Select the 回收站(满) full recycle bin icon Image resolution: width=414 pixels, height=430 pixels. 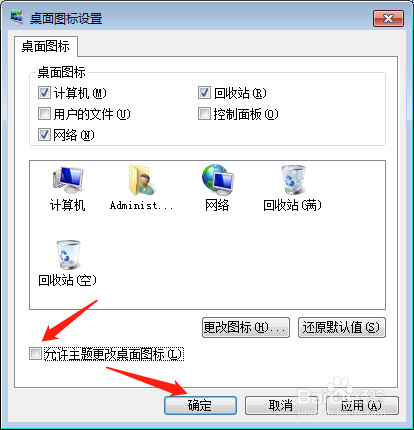pyautogui.click(x=292, y=180)
